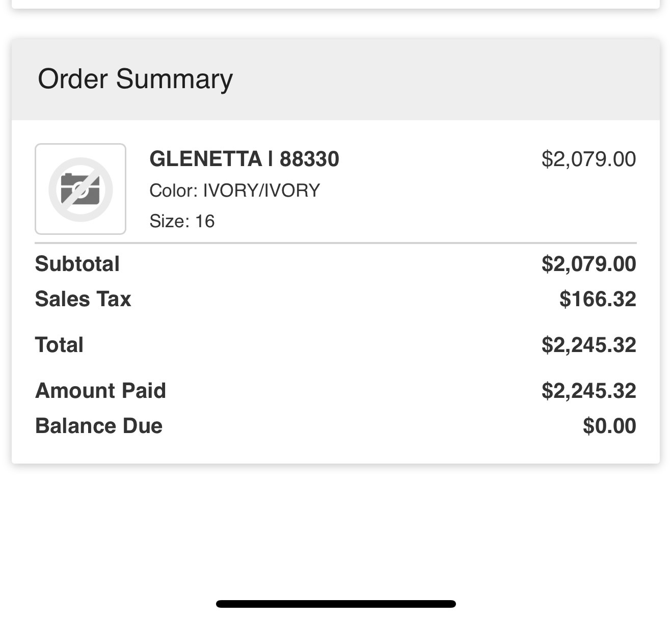Tap the $0.00 balance due amount
Image resolution: width=672 pixels, height=620 pixels.
(x=609, y=426)
